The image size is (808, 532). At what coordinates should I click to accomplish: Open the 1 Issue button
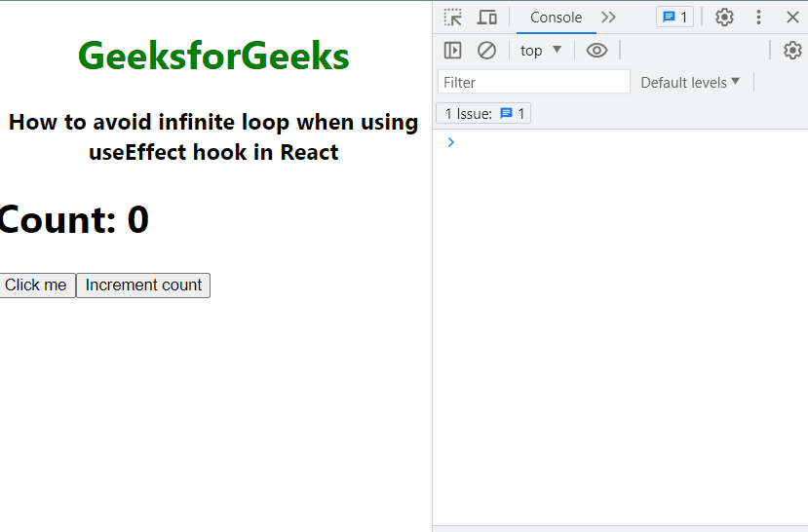(483, 113)
